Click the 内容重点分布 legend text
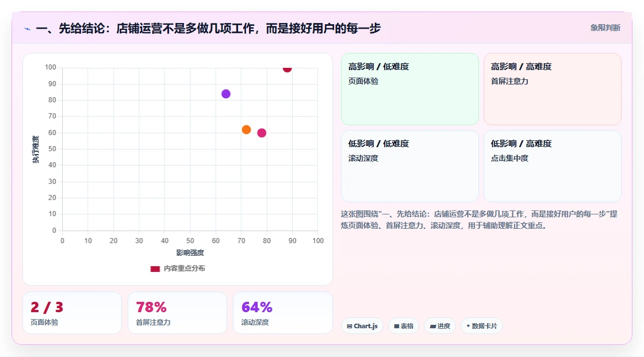 tap(185, 268)
